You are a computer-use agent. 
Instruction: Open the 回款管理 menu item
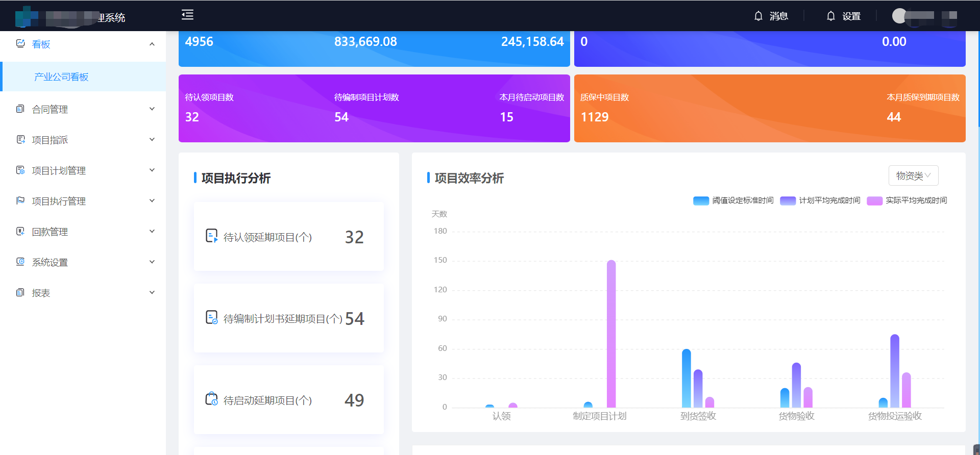click(83, 232)
